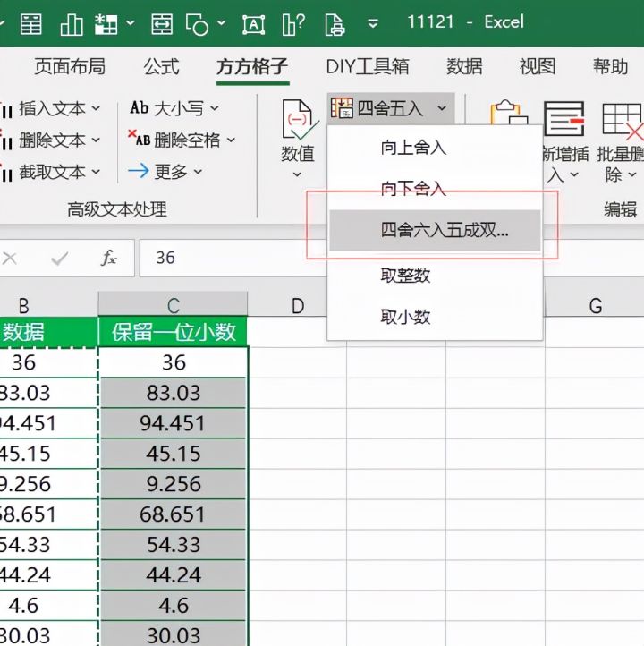This screenshot has height=646, width=644.
Task: Switch to the 页面布局 tab
Action: click(x=70, y=67)
